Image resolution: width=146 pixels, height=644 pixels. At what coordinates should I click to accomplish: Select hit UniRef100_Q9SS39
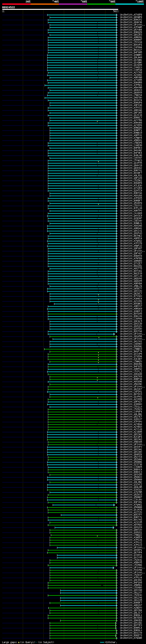pos(131,324)
